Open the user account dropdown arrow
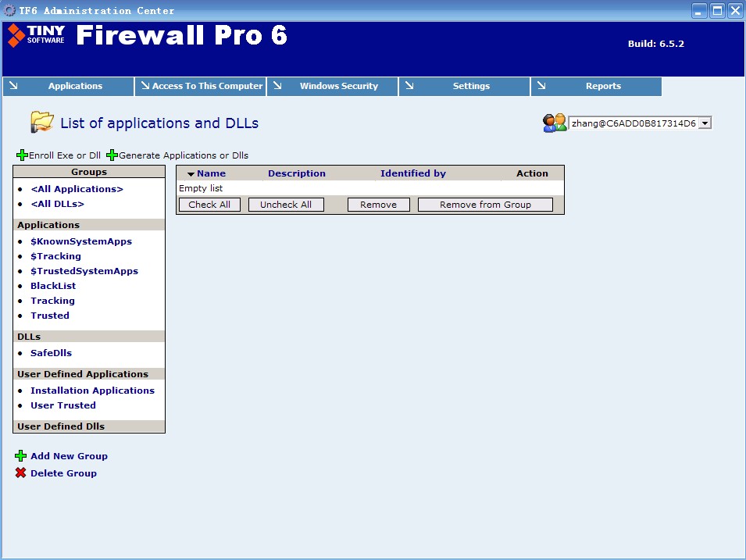Viewport: 746px width, 560px height. [705, 123]
